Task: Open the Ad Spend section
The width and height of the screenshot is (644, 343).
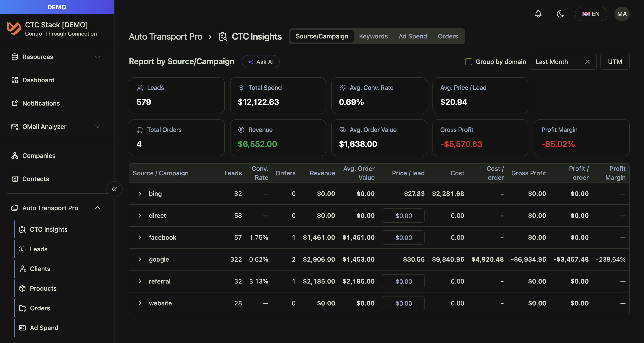Action: coord(44,328)
